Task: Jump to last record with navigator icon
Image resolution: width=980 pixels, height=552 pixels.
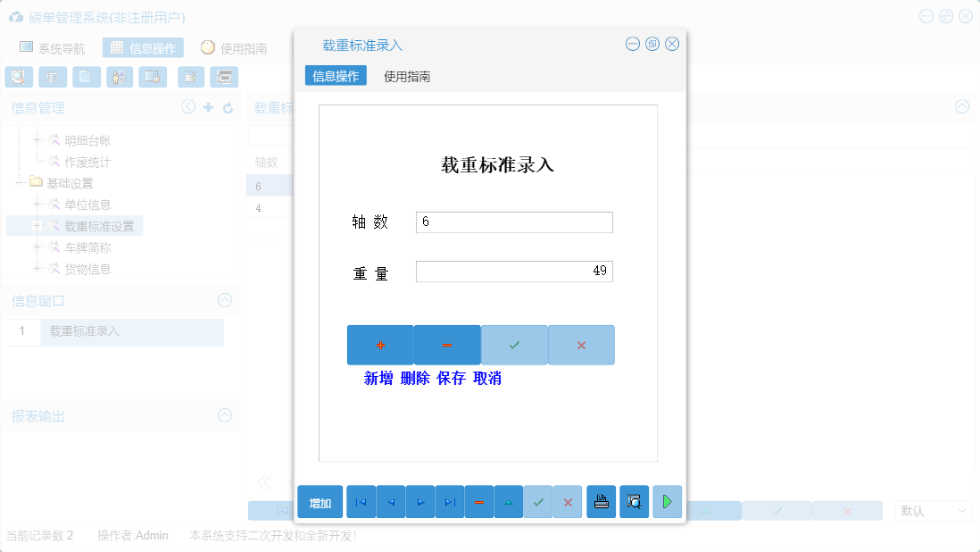Action: click(x=449, y=501)
